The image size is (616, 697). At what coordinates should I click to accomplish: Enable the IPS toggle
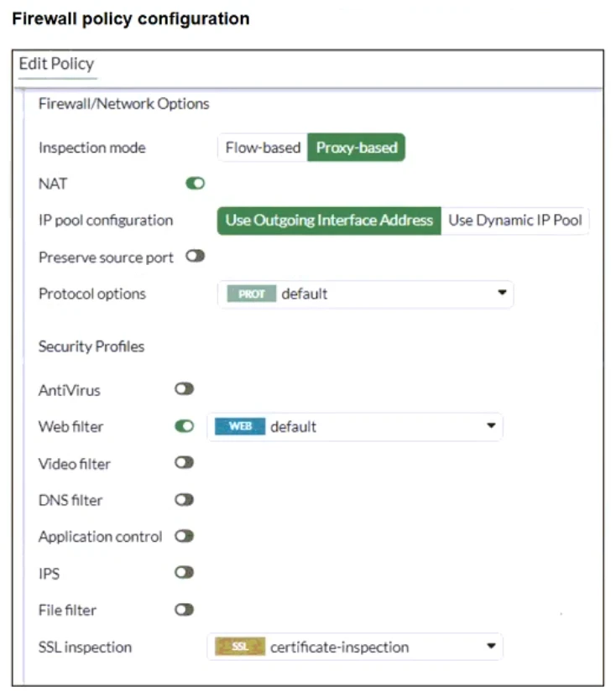tap(184, 573)
